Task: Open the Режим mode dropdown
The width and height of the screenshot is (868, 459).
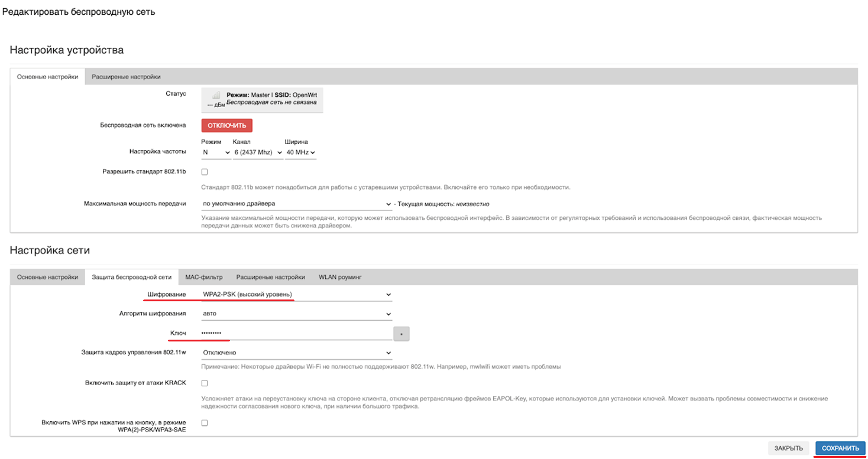Action: click(216, 152)
